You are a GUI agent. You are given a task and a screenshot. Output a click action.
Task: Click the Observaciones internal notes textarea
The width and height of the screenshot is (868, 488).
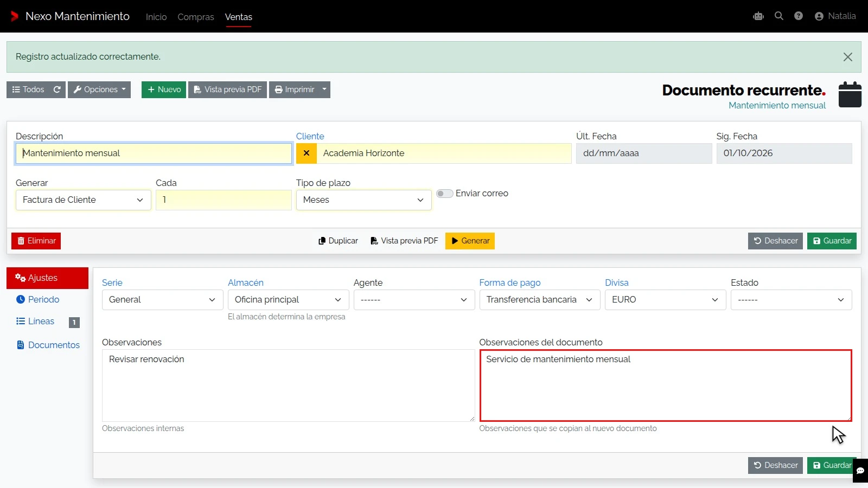point(289,386)
